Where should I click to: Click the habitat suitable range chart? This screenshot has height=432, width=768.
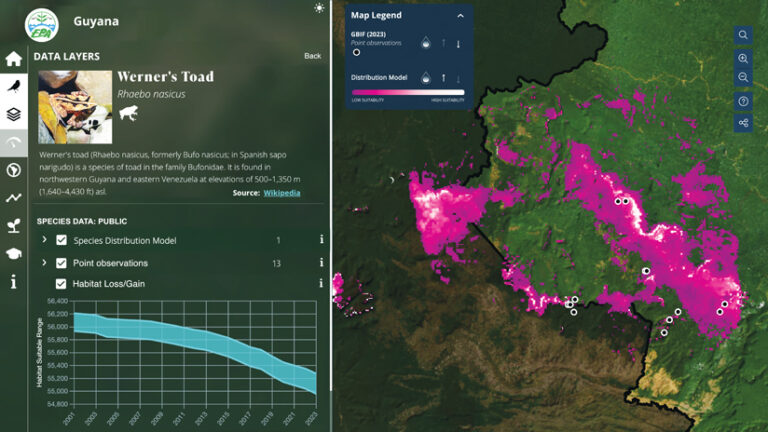coord(195,353)
